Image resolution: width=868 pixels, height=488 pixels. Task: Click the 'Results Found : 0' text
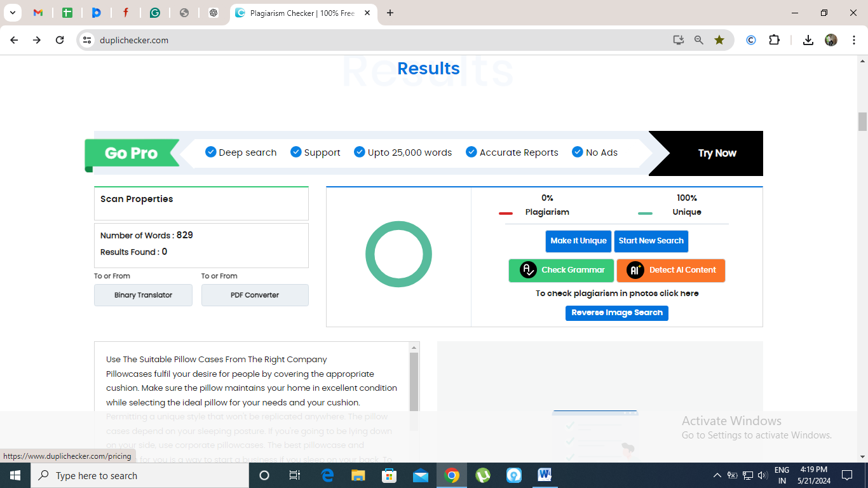pyautogui.click(x=134, y=252)
